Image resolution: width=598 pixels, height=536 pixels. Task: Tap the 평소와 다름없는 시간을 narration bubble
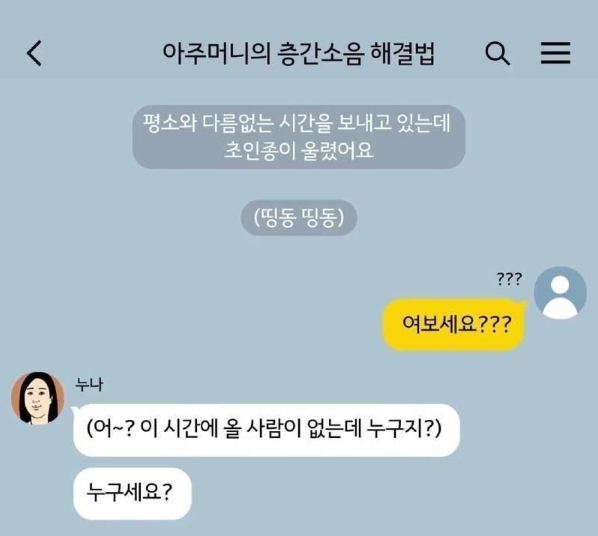299,137
